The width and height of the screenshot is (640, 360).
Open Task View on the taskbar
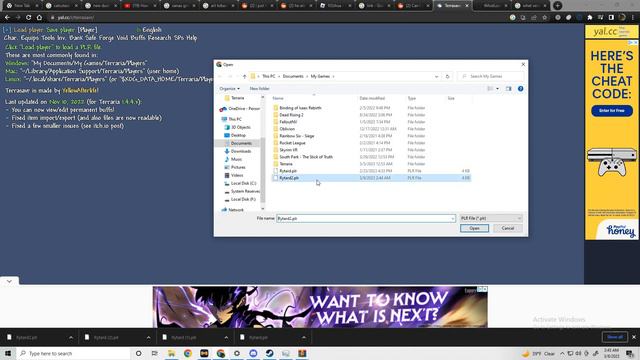[x=155, y=353]
